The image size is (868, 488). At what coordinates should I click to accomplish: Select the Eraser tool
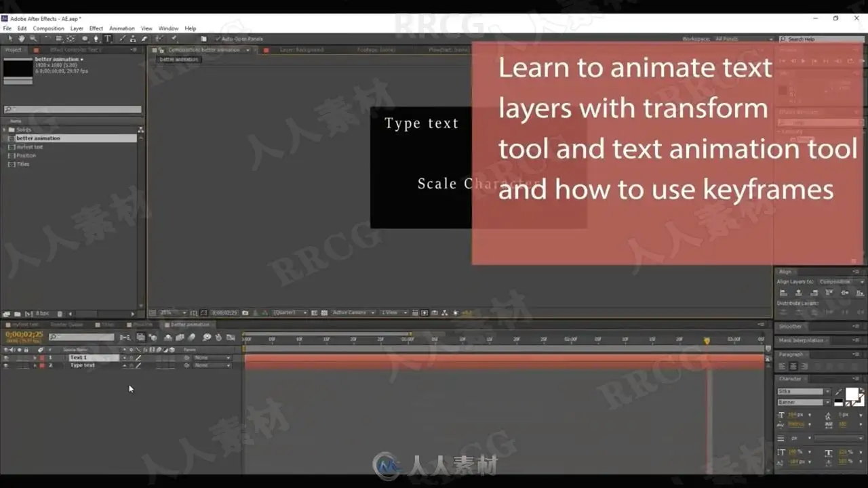coord(144,39)
